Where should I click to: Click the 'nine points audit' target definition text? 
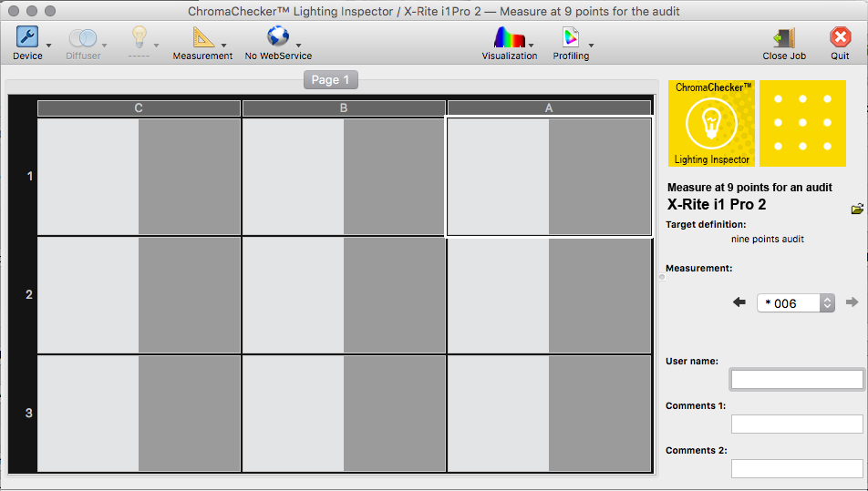coord(768,240)
